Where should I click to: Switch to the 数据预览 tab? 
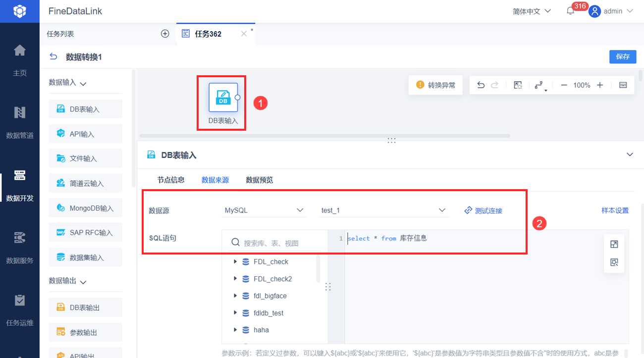tap(260, 180)
